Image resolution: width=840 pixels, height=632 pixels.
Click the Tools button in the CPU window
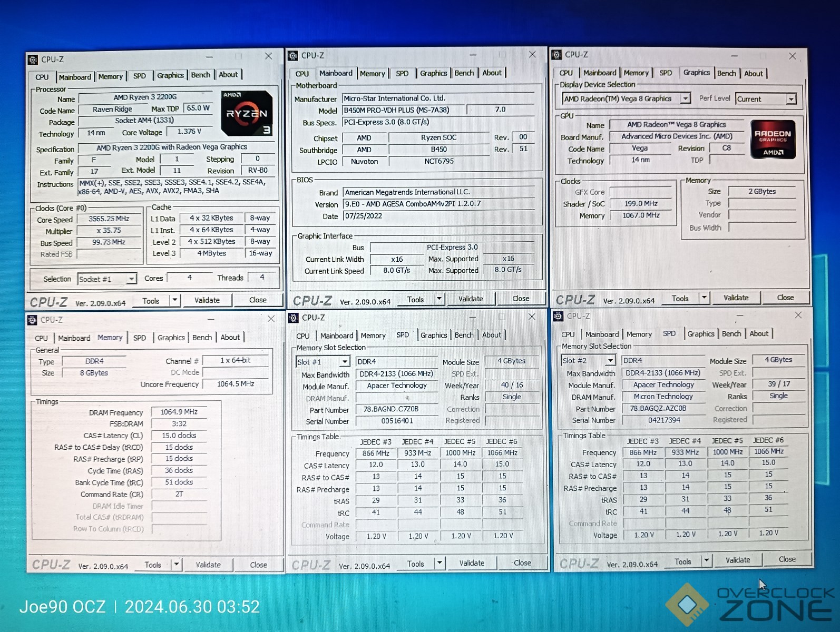(x=151, y=301)
